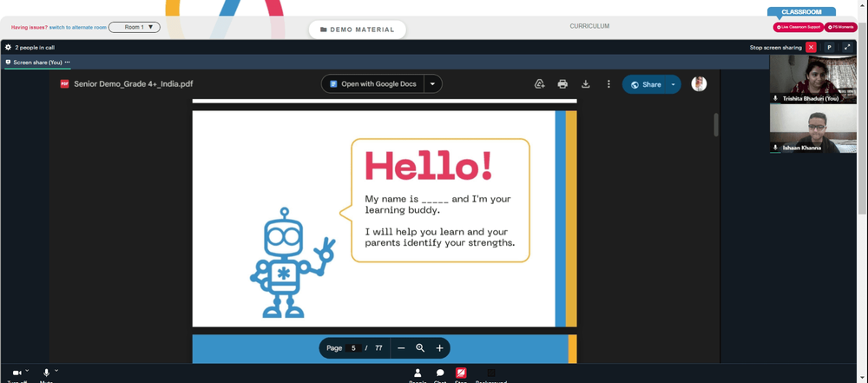The width and height of the screenshot is (868, 383).
Task: Click Live Classroom Support button
Action: point(799,27)
